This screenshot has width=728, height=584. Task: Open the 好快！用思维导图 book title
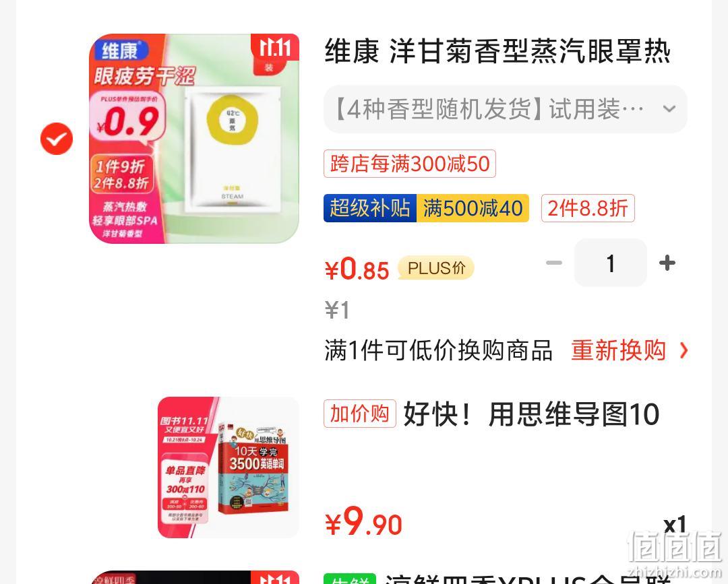click(x=531, y=414)
